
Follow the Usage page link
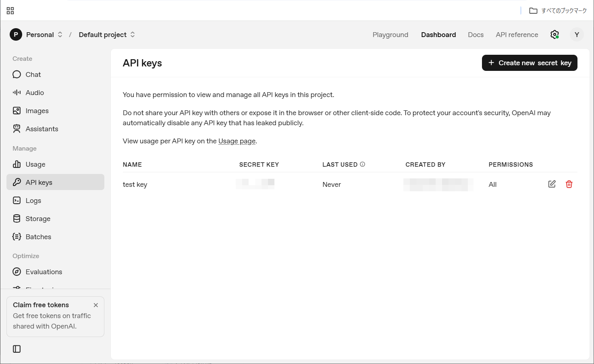(x=237, y=141)
